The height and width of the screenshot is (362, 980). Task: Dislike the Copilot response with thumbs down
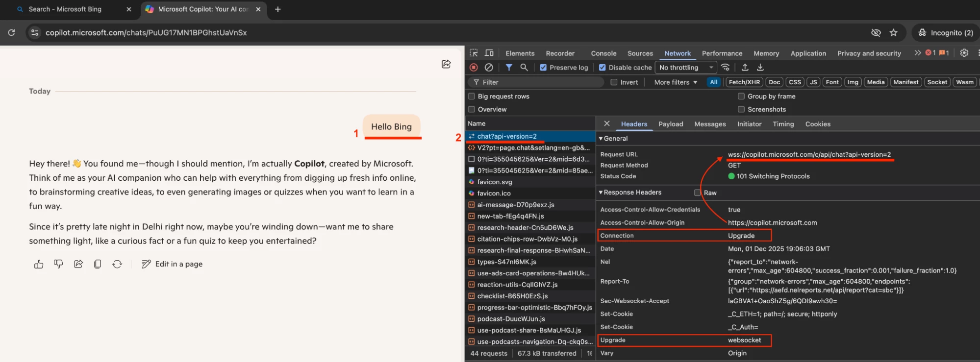pyautogui.click(x=58, y=264)
